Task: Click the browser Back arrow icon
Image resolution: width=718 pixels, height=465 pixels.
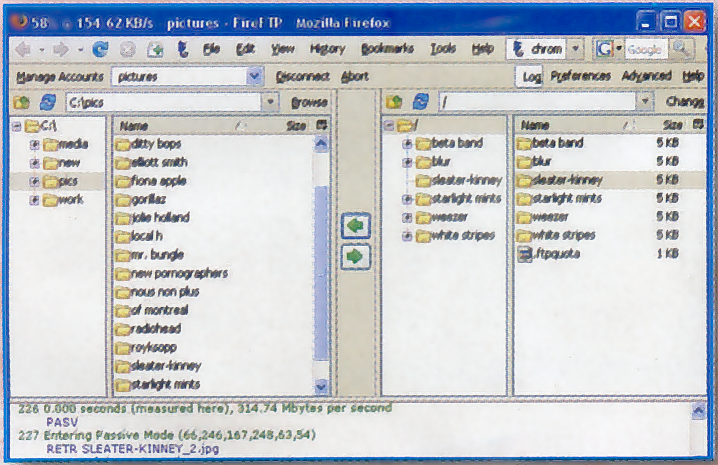Action: (23, 49)
